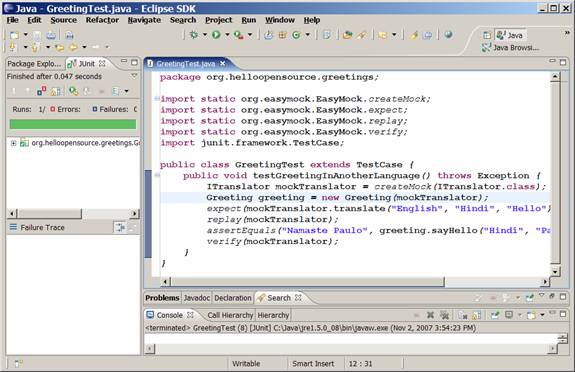Viewport: 575px width, 372px height.
Task: Open the New Java Class dropdown arrow
Action: click(x=307, y=35)
